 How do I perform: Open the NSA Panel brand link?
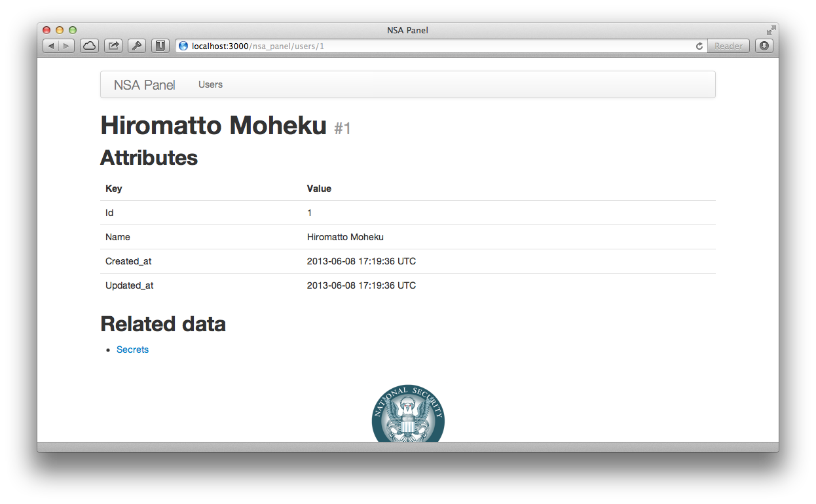coord(145,85)
